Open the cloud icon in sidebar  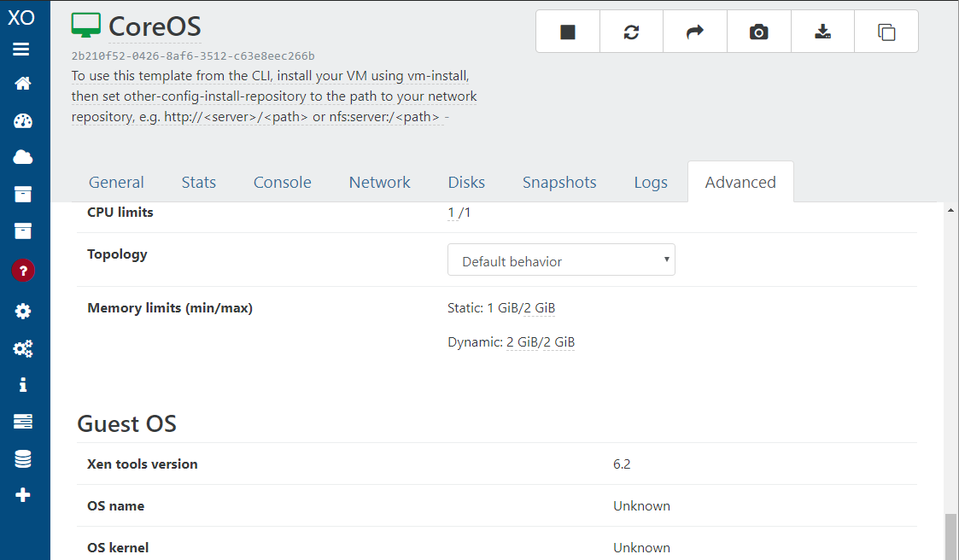click(x=22, y=157)
